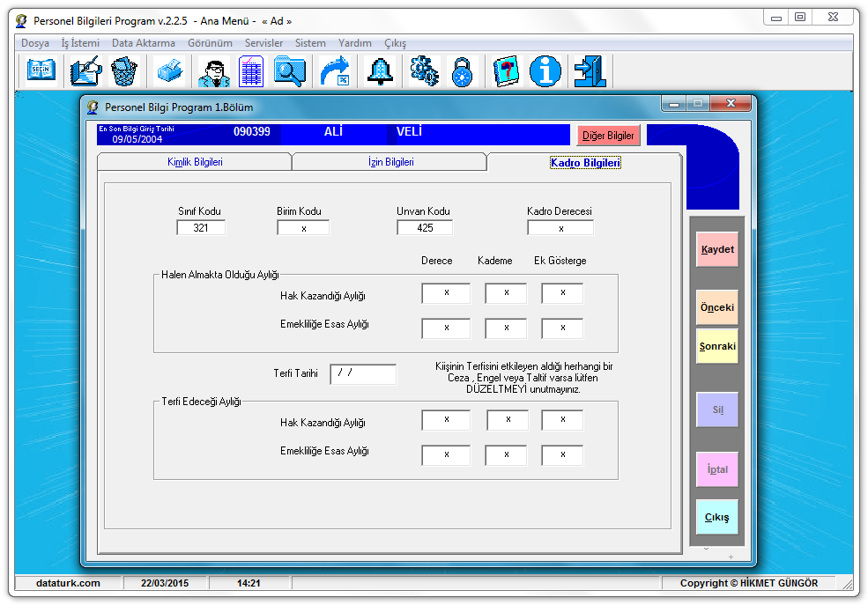Click Halen Almakta Emekliliğe Esas Aylığı Derece field
868x605 pixels.
point(446,328)
